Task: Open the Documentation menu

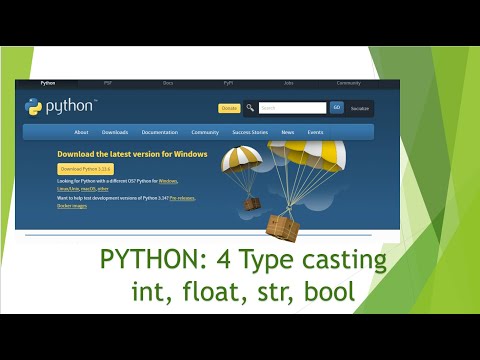Action: (160, 132)
